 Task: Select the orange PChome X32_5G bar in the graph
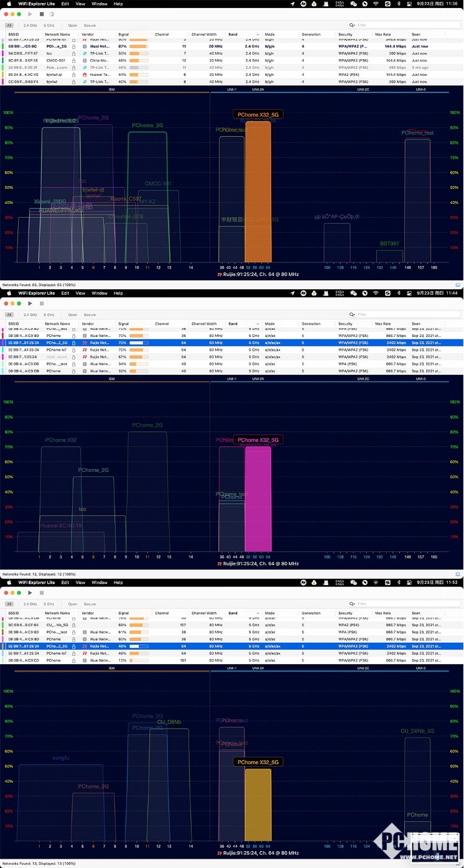point(258,192)
